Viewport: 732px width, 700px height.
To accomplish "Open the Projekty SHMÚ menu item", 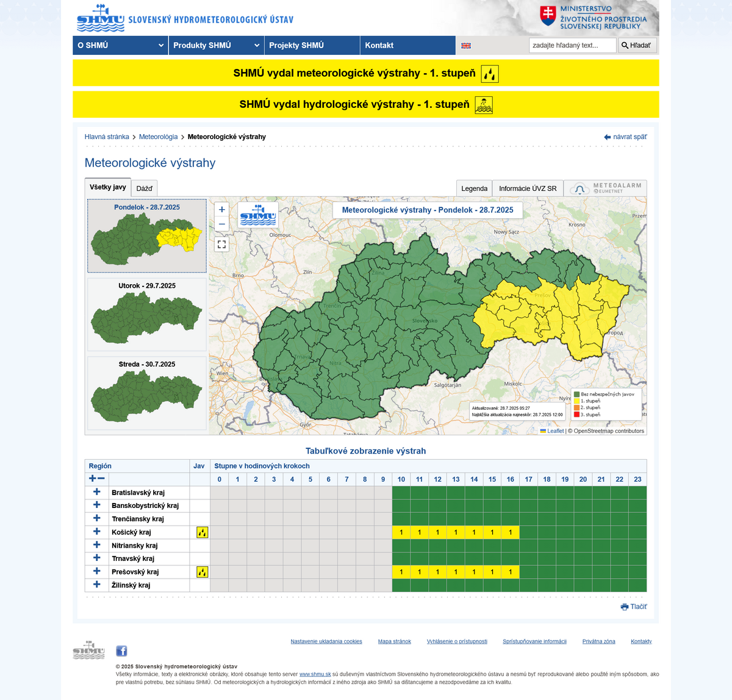I will coord(312,45).
